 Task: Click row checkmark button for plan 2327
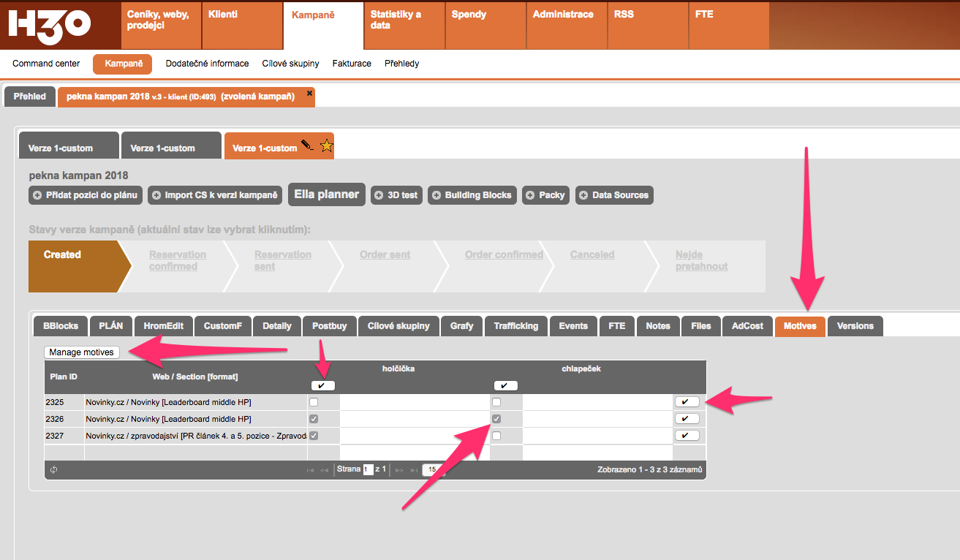coord(687,436)
